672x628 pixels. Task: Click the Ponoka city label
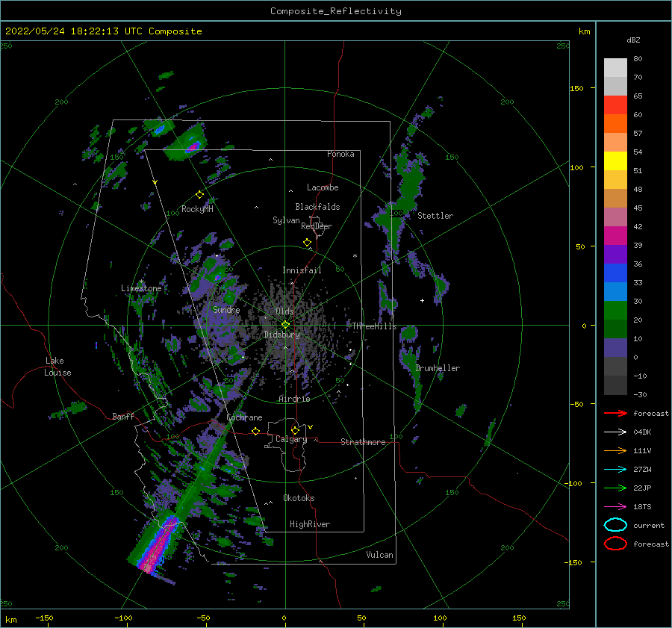coord(340,154)
